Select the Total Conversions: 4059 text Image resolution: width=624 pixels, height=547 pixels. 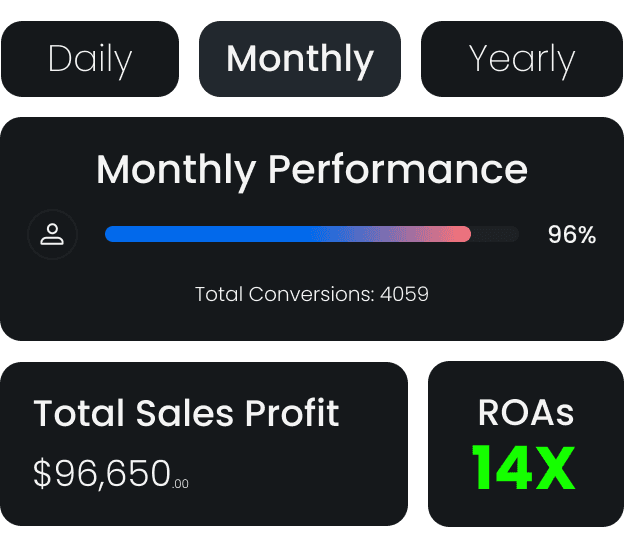311,294
